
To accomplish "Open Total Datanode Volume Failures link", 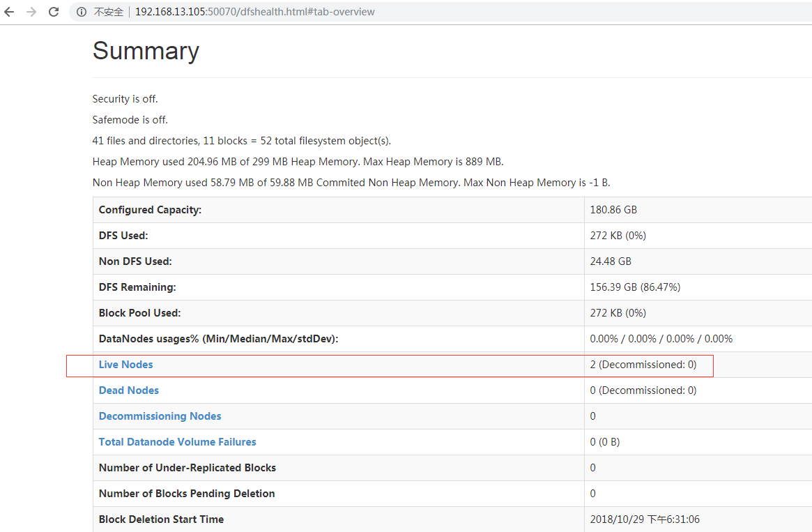I will [177, 442].
